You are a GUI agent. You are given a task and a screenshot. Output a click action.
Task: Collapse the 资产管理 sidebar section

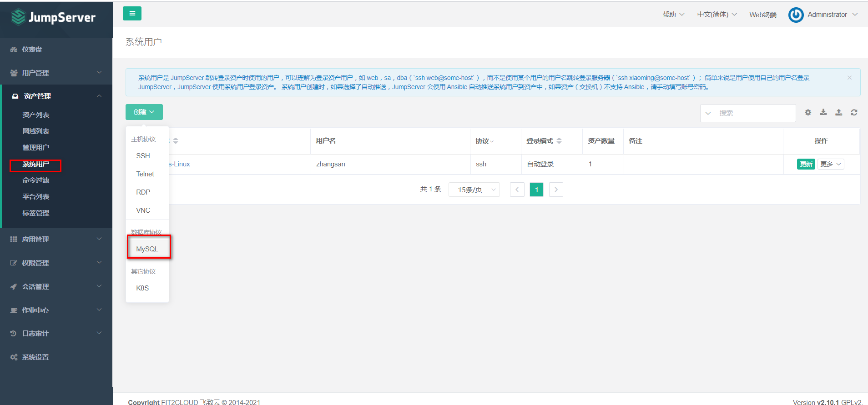[x=99, y=96]
